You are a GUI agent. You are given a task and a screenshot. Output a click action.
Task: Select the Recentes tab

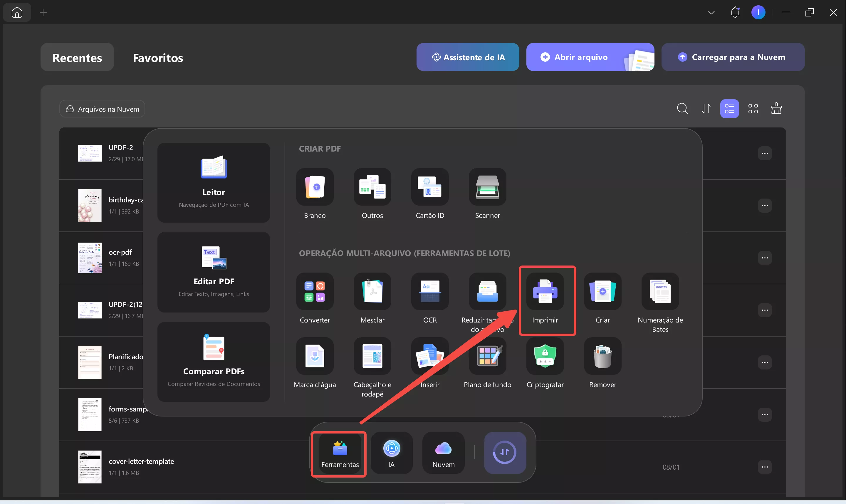(x=77, y=58)
